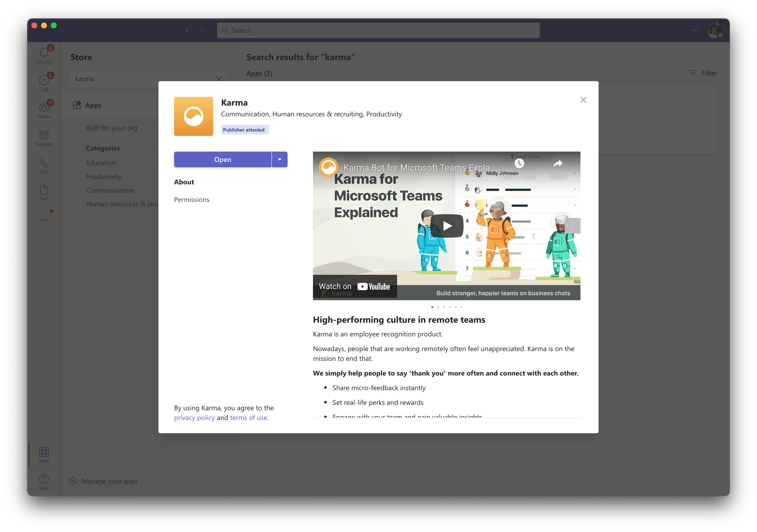This screenshot has height=532, width=757.
Task: Show next carousel slide with arrow
Action: pos(573,226)
